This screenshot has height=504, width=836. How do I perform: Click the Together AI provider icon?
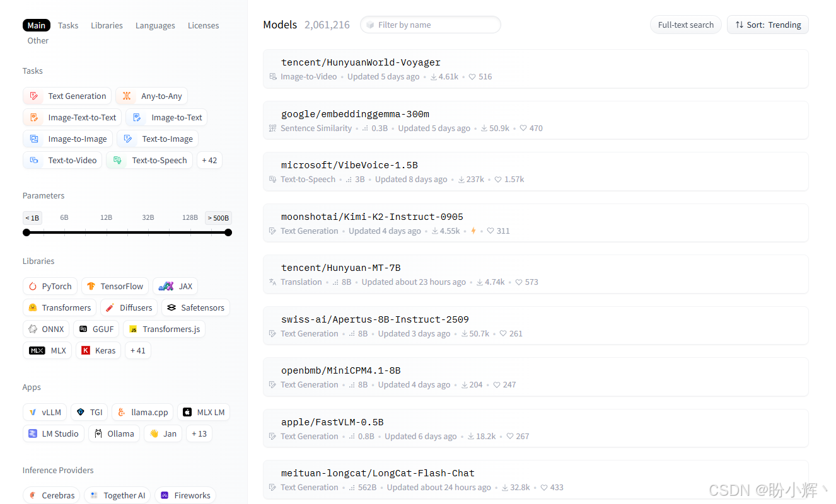coord(94,496)
